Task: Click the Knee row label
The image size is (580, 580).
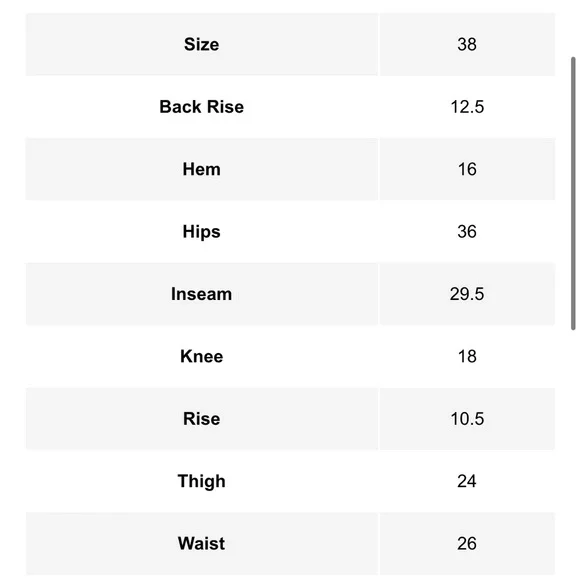Action: (202, 357)
